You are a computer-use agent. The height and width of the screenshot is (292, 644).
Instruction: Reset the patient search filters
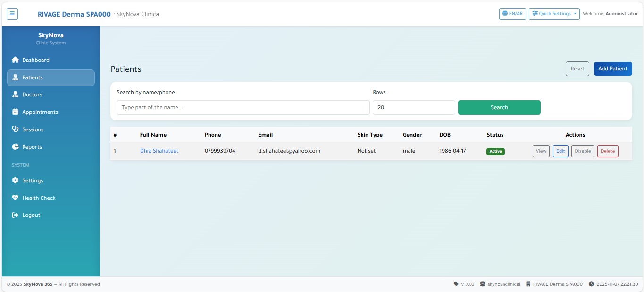tap(577, 69)
